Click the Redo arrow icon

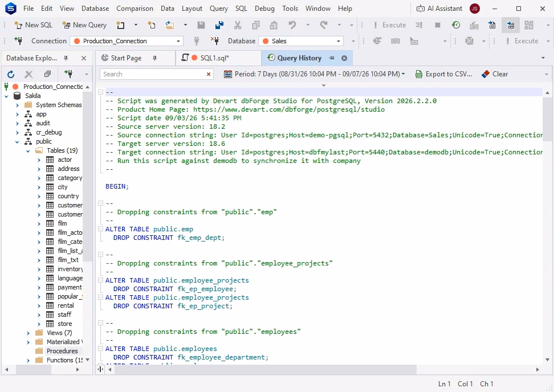click(x=324, y=25)
